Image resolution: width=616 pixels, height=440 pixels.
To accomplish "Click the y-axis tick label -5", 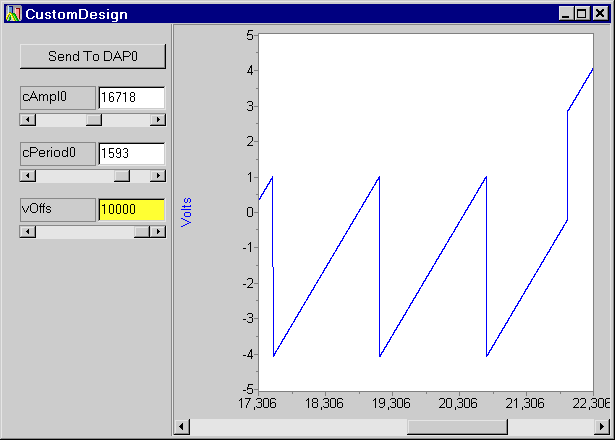I will 248,390.
